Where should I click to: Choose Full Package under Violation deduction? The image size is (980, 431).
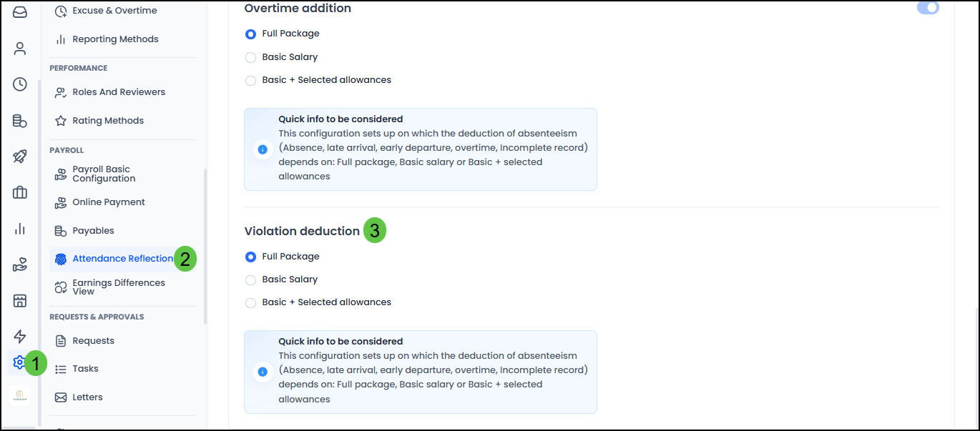click(x=251, y=257)
